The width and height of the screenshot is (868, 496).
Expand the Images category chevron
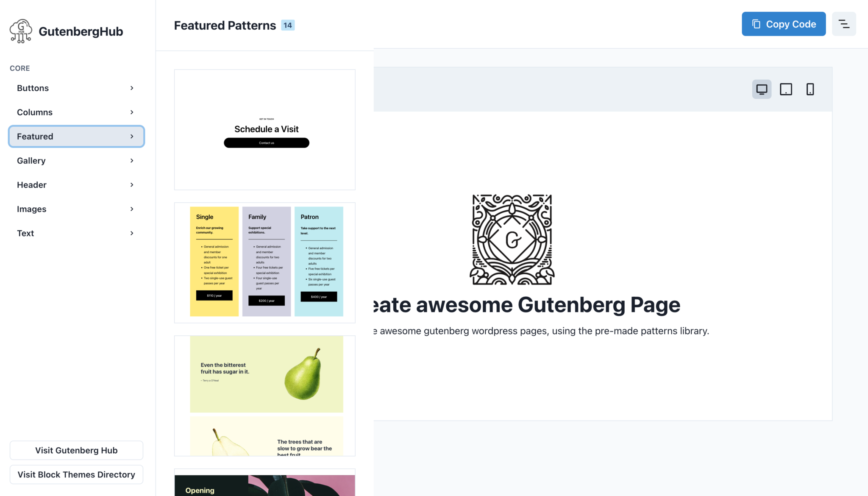click(x=132, y=209)
